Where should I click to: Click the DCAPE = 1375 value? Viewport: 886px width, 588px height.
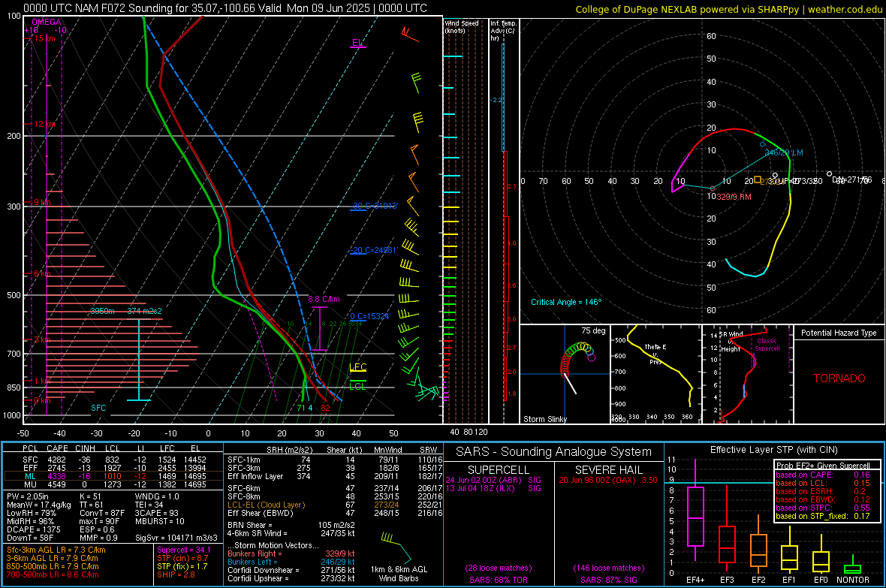click(33, 529)
